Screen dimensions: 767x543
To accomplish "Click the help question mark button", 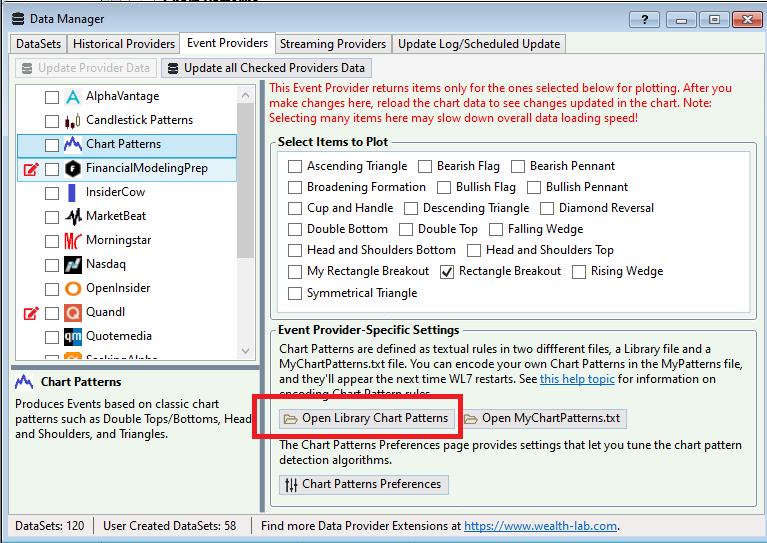I will click(x=644, y=20).
